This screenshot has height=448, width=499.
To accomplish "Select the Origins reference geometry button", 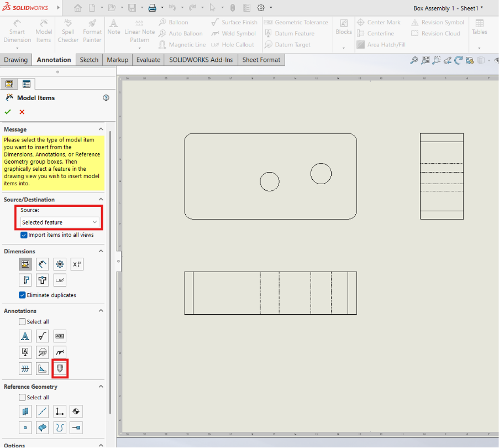I will tap(60, 411).
